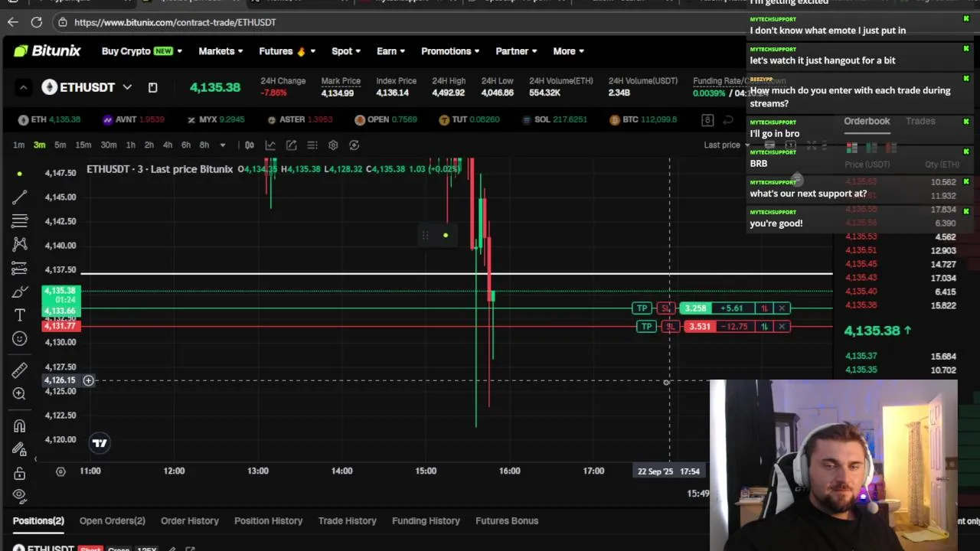The width and height of the screenshot is (980, 551).
Task: Open chart settings gear in toolbar
Action: click(x=333, y=145)
